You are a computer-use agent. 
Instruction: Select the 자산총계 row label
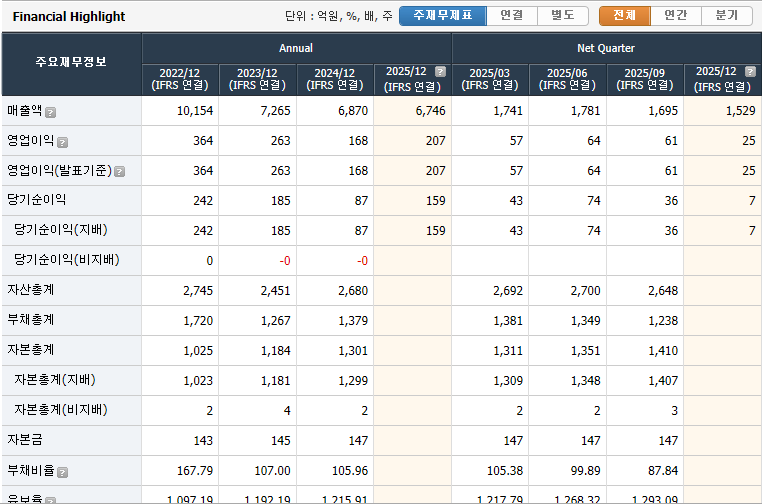(x=31, y=290)
